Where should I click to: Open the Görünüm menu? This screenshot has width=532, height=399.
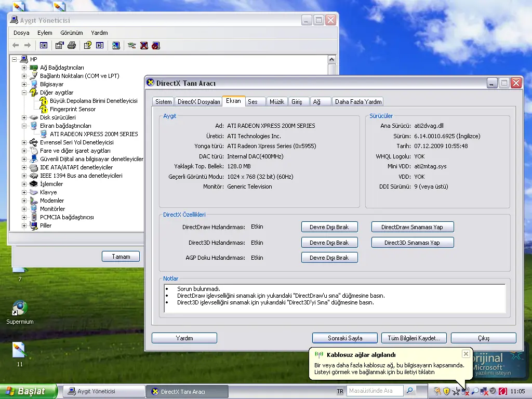point(72,33)
